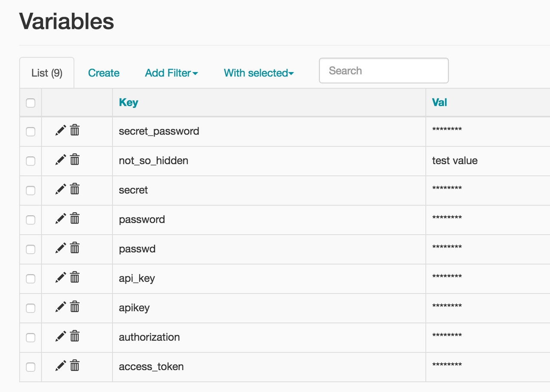
Task: Click the secret_password key cell
Action: (269, 131)
